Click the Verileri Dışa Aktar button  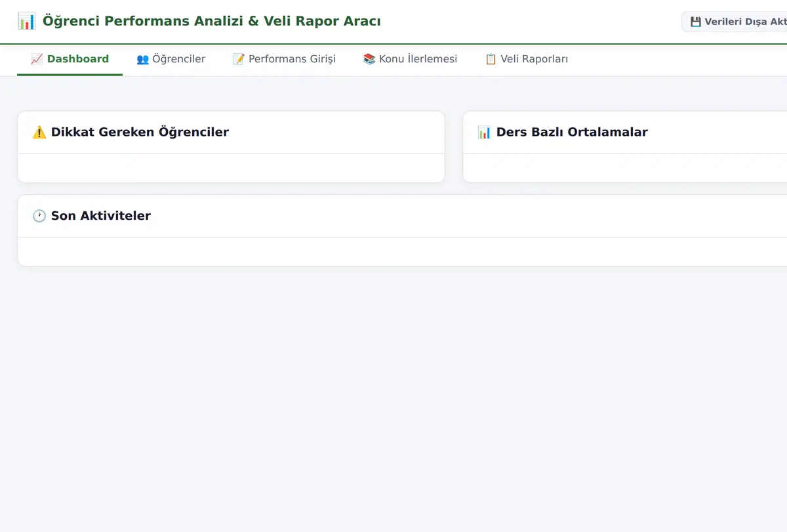pos(735,22)
